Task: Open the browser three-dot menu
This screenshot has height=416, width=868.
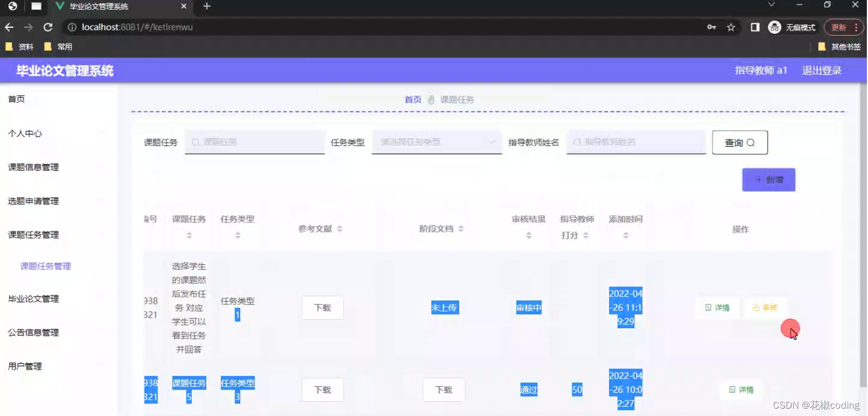Action: pyautogui.click(x=857, y=27)
